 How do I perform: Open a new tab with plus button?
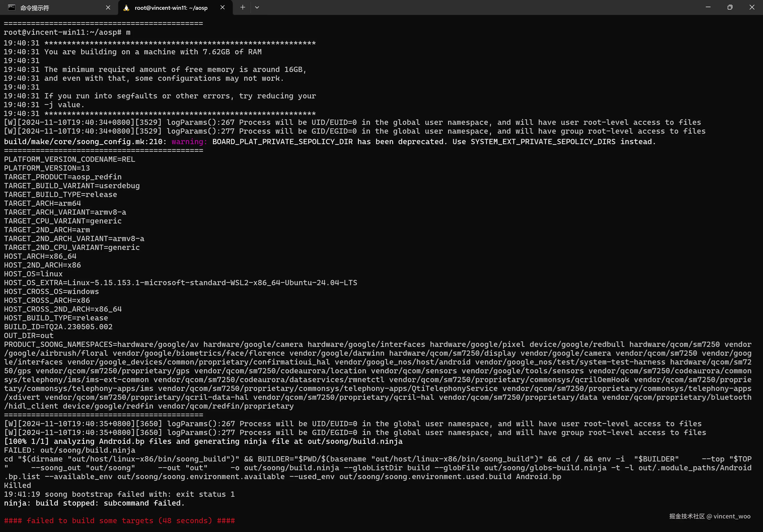[242, 7]
